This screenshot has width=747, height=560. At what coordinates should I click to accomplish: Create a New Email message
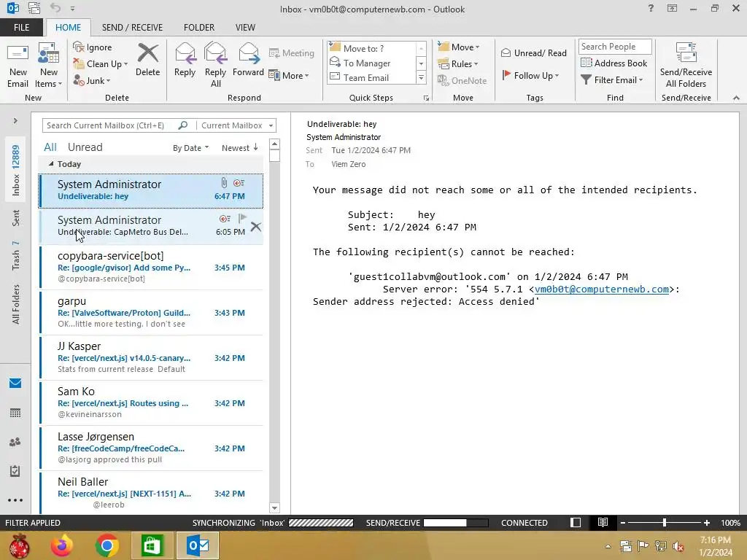[18, 66]
